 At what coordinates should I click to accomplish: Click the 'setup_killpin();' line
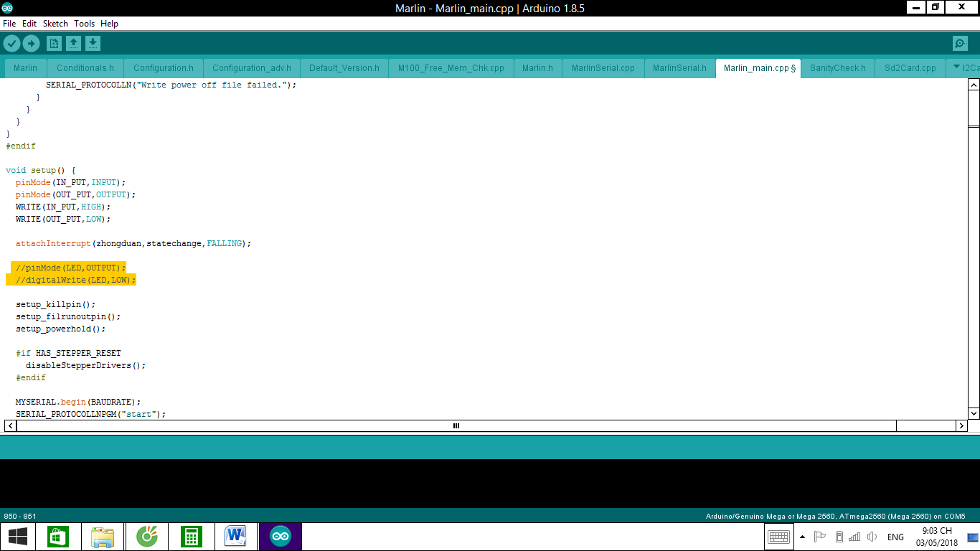55,304
